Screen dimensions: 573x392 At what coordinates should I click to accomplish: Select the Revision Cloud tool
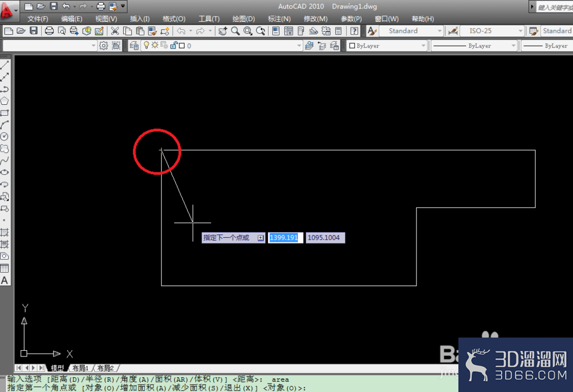5,148
